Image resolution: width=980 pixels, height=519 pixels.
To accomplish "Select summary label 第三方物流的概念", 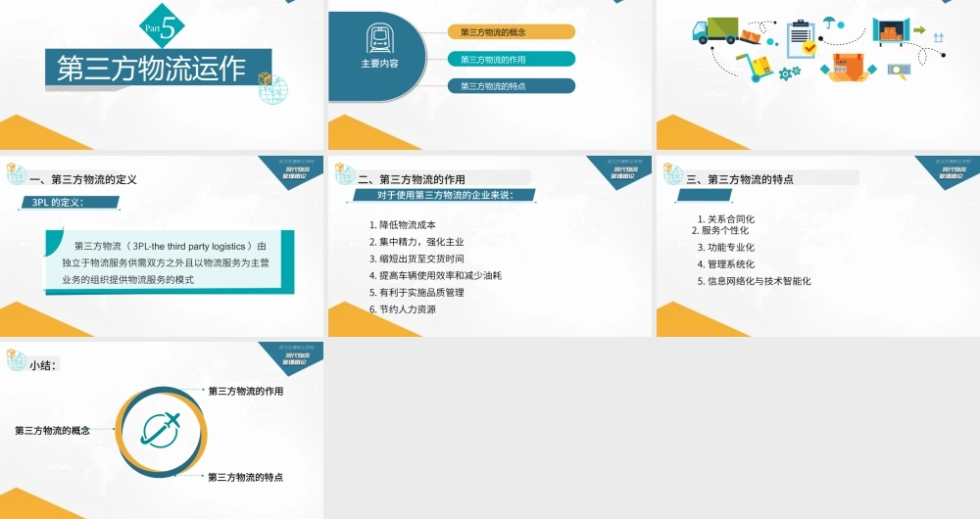I will (x=53, y=430).
